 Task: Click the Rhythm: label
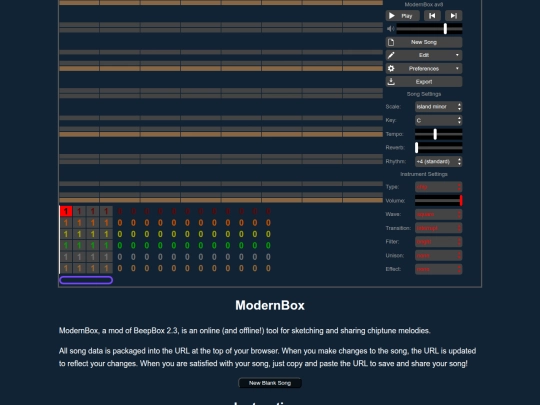[396, 162]
